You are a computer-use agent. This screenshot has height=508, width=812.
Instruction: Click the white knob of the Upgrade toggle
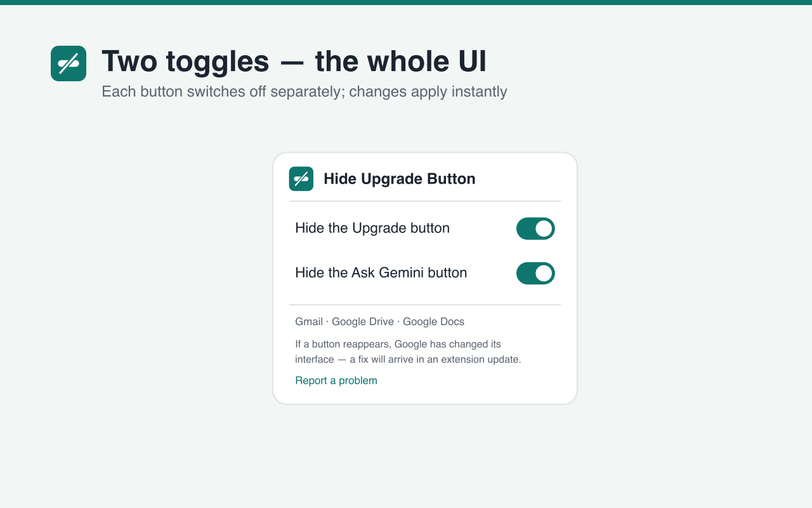544,229
